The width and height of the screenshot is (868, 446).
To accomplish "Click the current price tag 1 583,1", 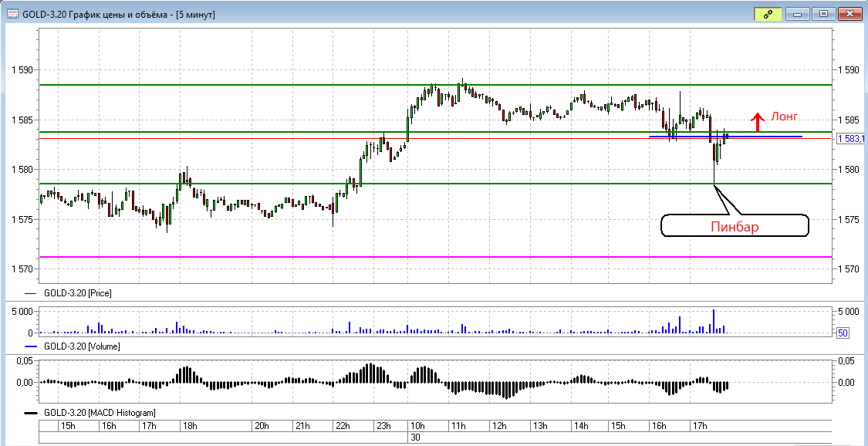I will coord(850,139).
